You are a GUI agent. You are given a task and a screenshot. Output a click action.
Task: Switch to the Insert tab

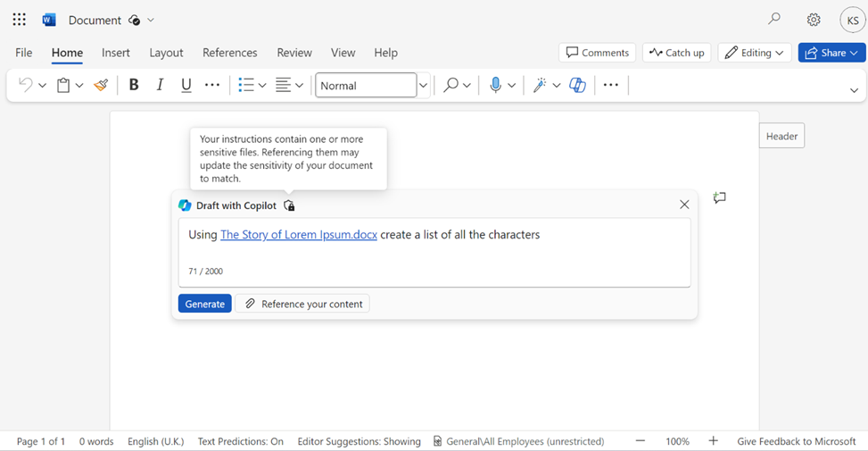(x=116, y=53)
